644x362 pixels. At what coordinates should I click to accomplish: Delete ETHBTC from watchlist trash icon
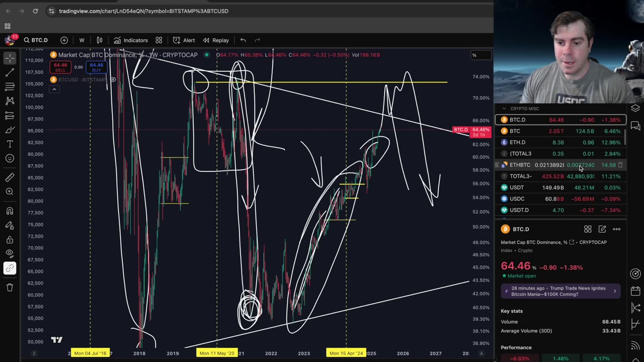pos(620,165)
